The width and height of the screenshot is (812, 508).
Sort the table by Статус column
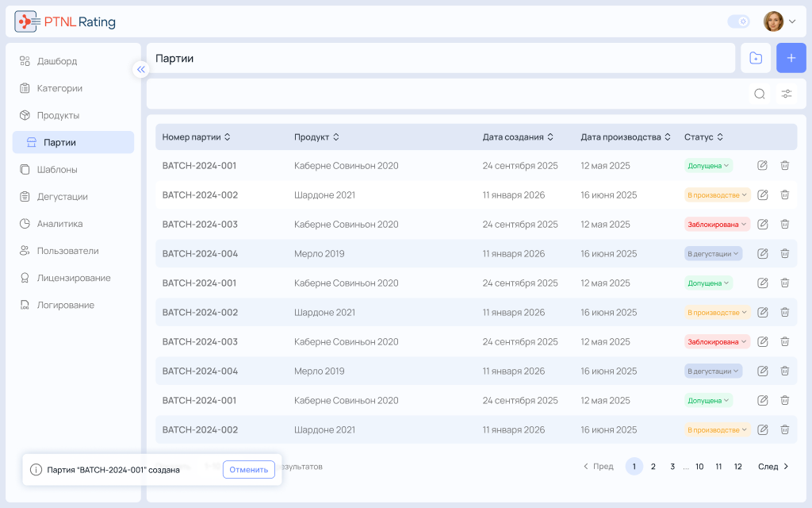point(704,137)
